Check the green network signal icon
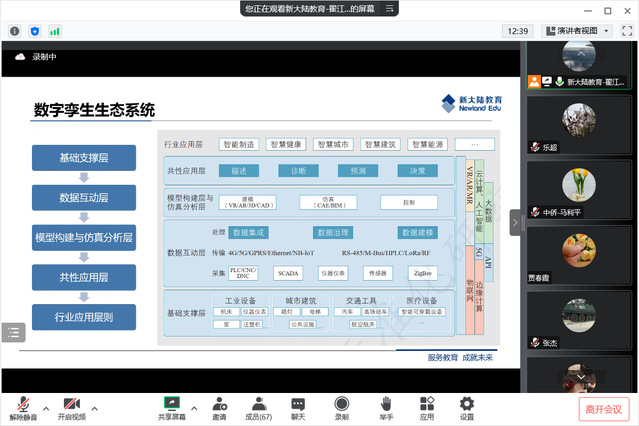 click(55, 31)
